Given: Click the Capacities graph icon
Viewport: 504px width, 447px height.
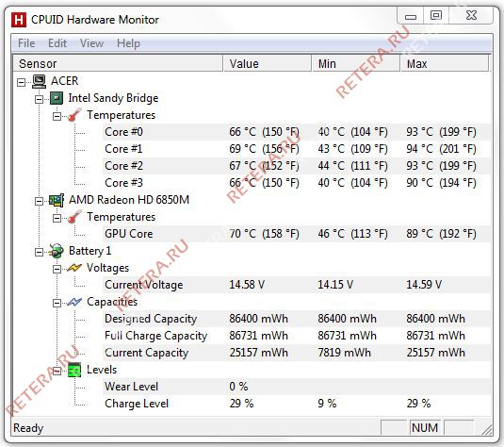Looking at the screenshot, I should coord(74,302).
